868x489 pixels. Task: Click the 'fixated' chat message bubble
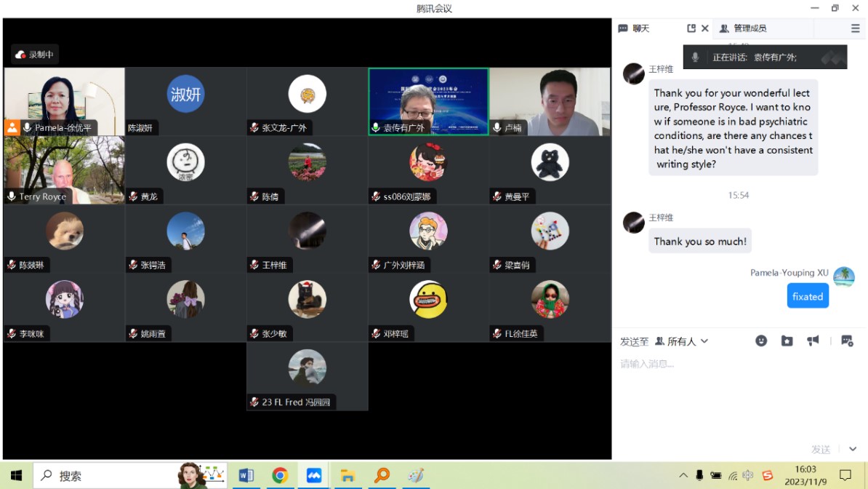pyautogui.click(x=807, y=296)
